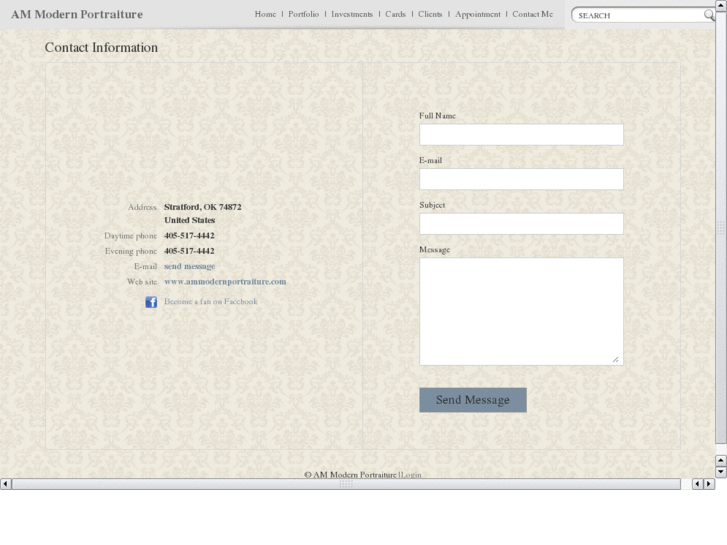Click into the Message text area
This screenshot has width=727, height=545.
(522, 311)
